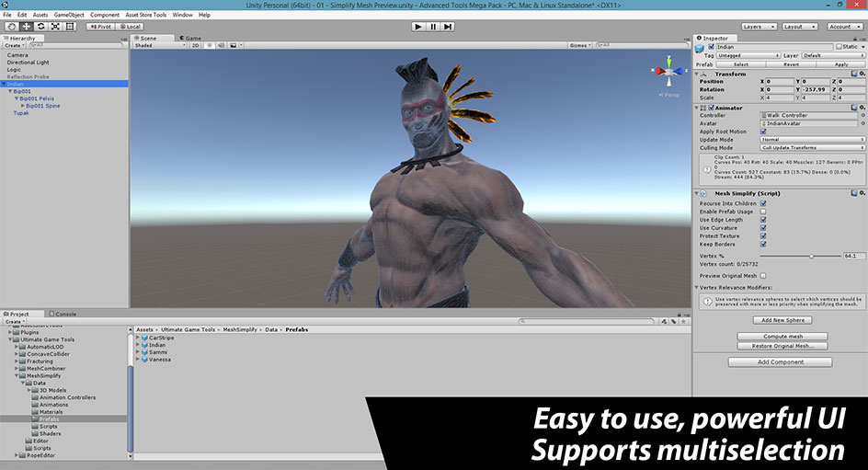Image resolution: width=868 pixels, height=470 pixels.
Task: Select the Hand tool in toolbar
Action: [x=11, y=27]
